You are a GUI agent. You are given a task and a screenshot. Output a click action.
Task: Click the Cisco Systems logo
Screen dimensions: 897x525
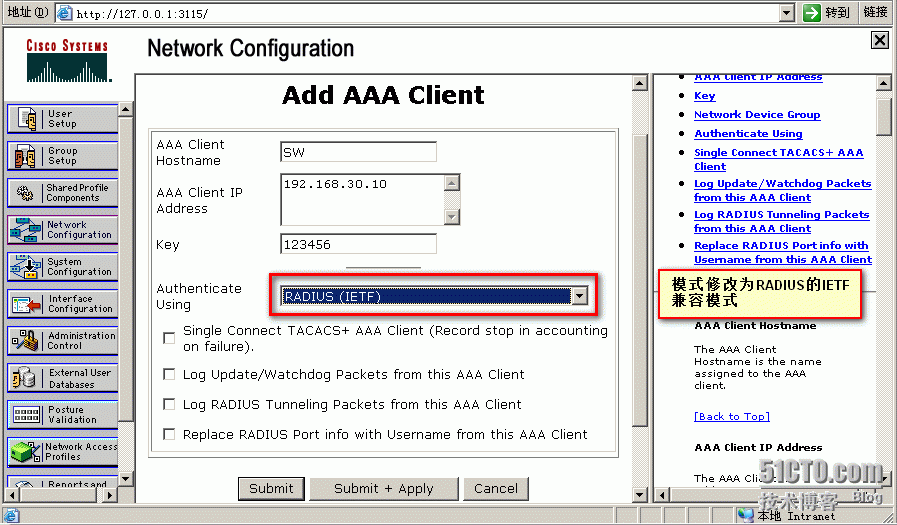coord(68,61)
